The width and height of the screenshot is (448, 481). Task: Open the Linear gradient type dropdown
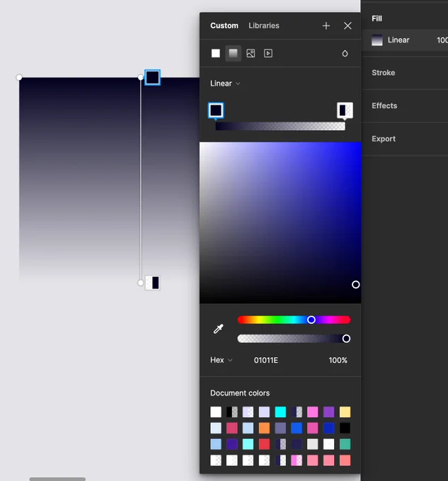225,83
